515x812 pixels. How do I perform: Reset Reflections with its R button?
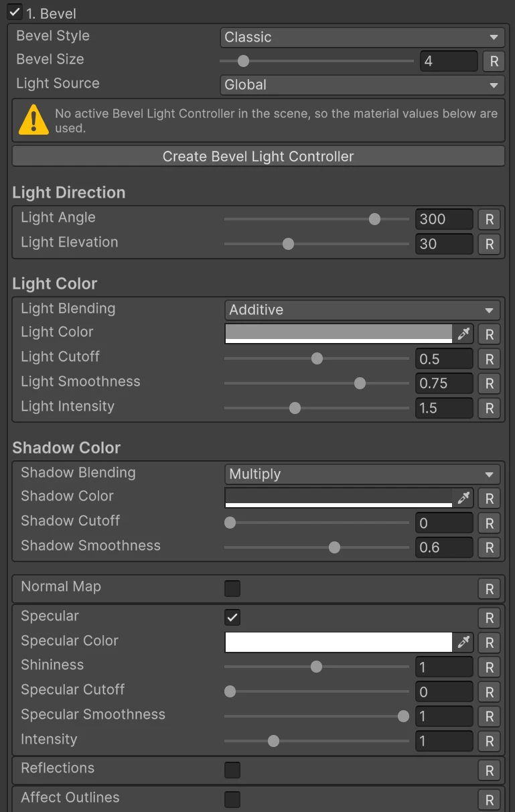point(490,771)
